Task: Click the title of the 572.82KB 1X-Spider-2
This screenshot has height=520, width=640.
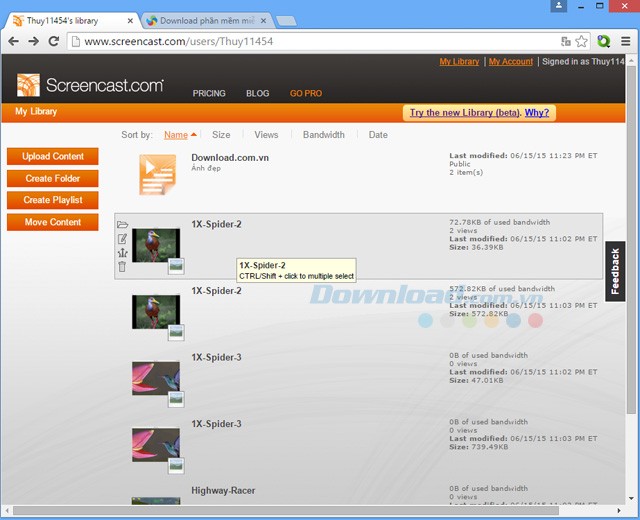Action: 216,291
